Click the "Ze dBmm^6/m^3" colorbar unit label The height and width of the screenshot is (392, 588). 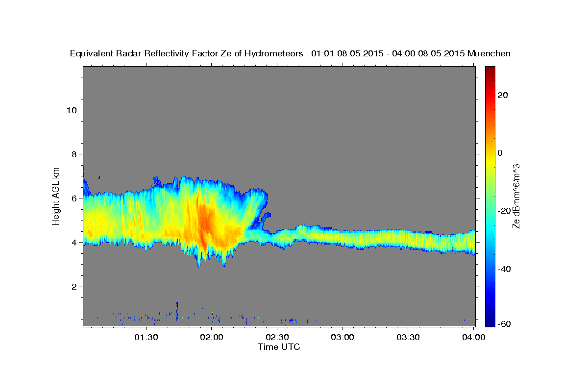click(516, 196)
